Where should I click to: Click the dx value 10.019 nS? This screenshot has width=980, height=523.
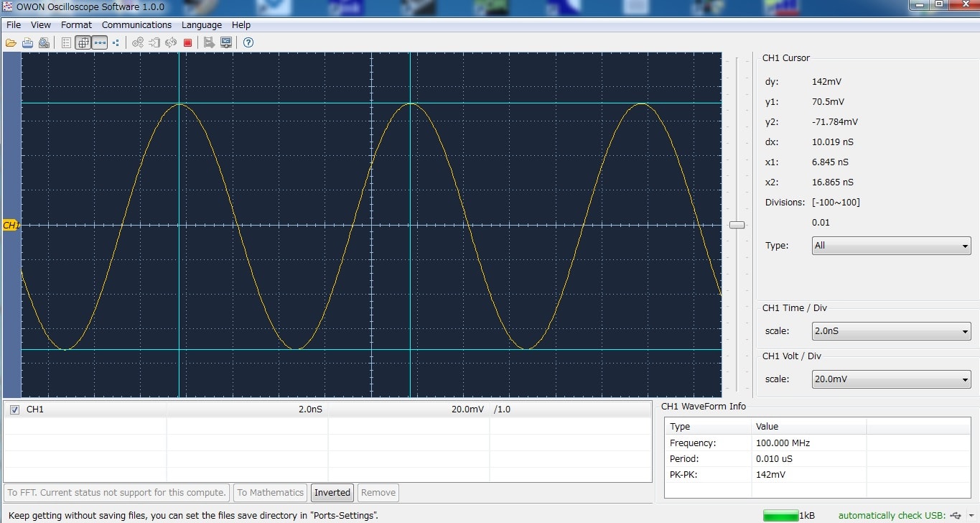[x=832, y=142]
